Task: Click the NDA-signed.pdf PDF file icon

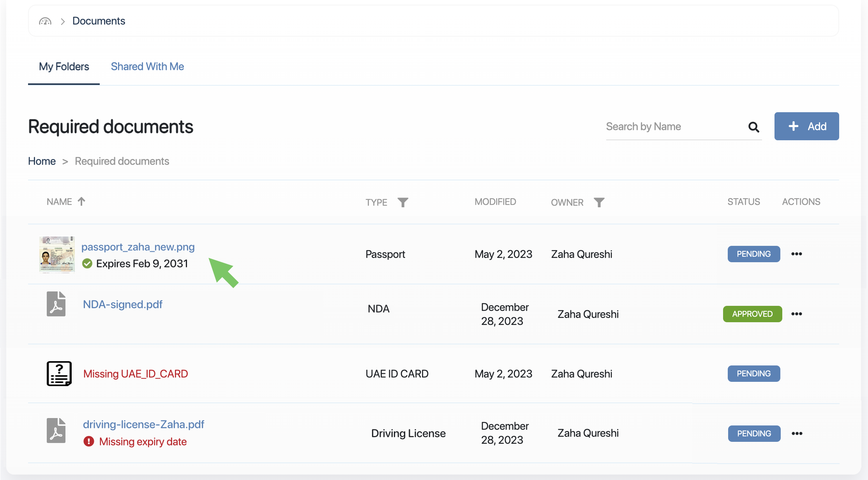Action: (56, 304)
